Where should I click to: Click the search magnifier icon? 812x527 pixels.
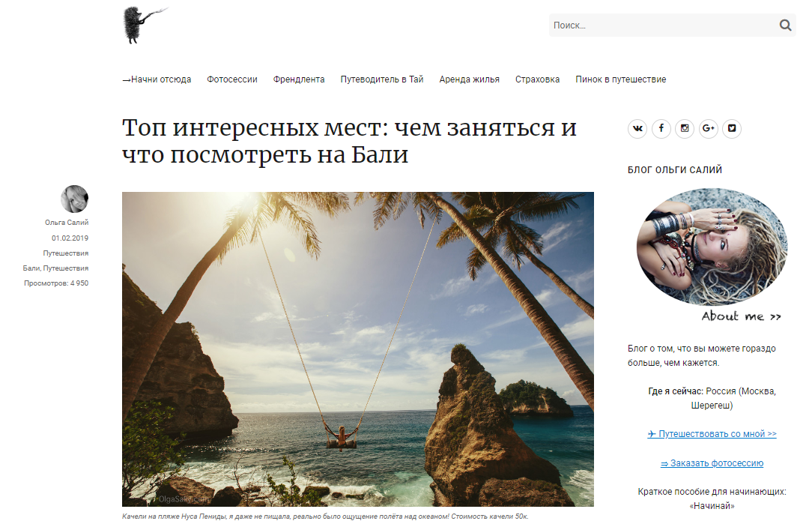pos(785,25)
